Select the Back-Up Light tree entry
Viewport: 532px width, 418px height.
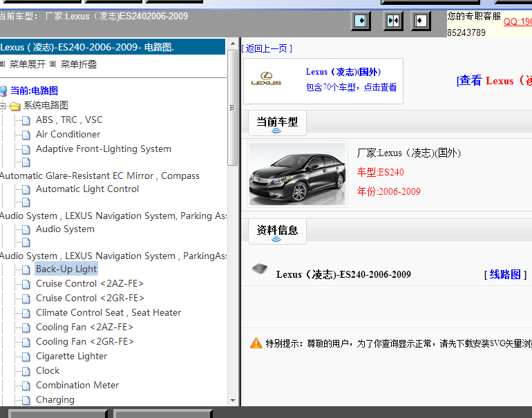click(66, 269)
